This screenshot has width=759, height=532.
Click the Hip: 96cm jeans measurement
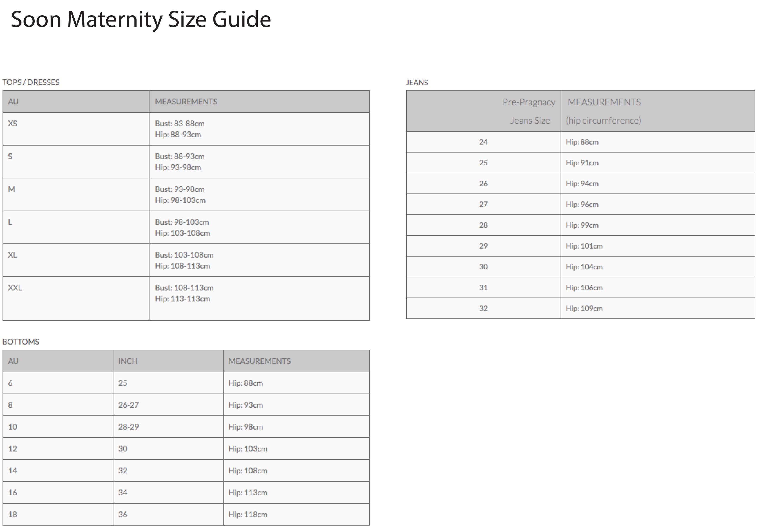click(x=582, y=205)
